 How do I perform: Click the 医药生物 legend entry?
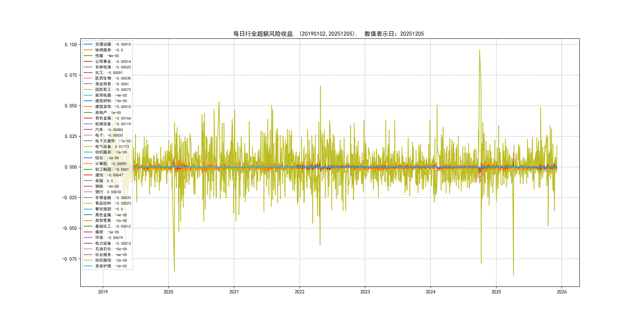click(x=113, y=78)
